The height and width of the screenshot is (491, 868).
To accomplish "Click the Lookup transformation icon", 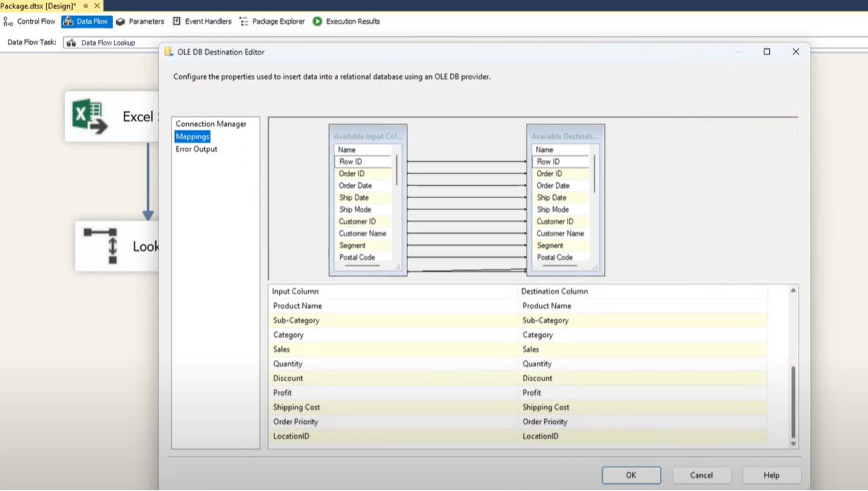I will point(99,246).
